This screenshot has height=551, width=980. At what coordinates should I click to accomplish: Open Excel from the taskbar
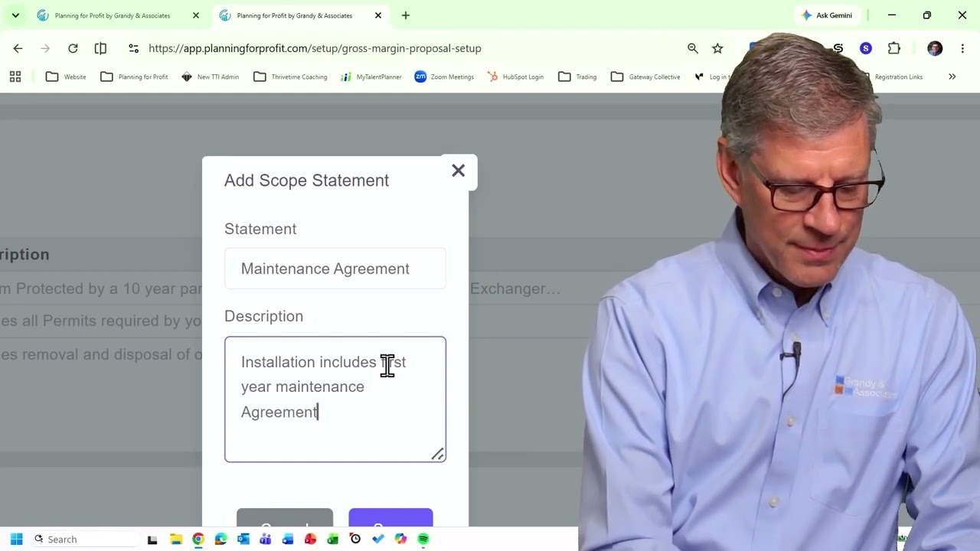pos(333,540)
